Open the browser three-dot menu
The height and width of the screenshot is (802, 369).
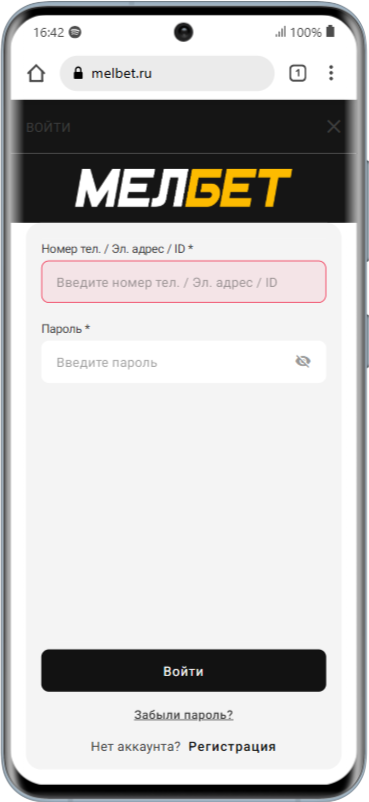pos(331,73)
